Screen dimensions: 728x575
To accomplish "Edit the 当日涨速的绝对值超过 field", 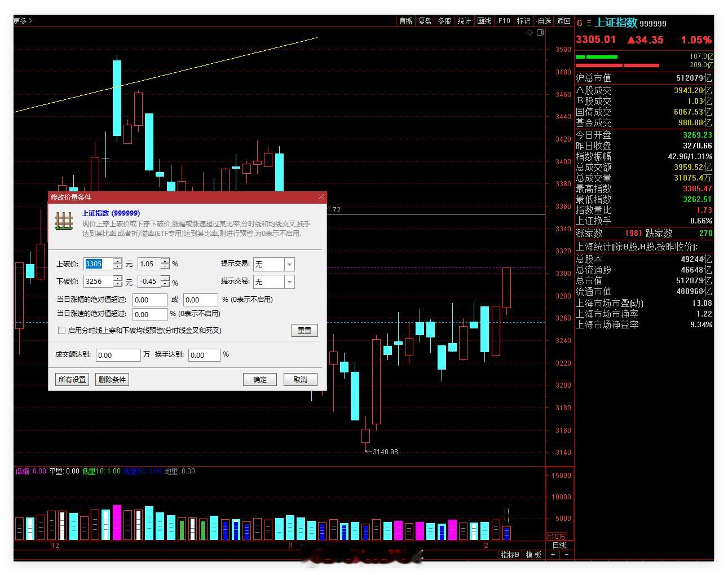I will point(150,314).
